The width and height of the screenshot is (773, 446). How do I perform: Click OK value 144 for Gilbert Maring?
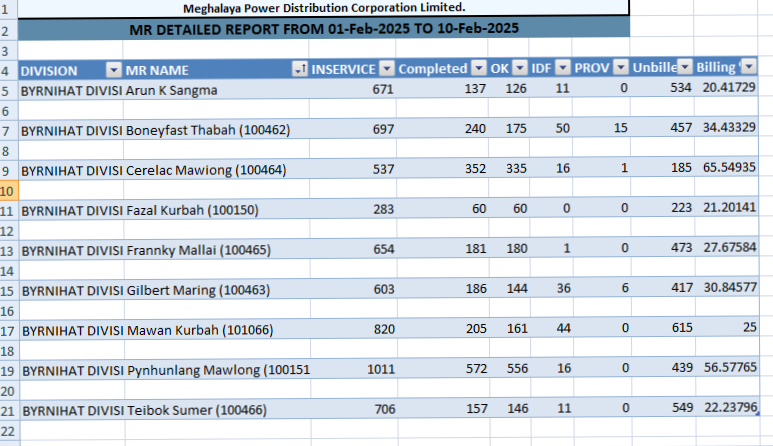pos(510,288)
